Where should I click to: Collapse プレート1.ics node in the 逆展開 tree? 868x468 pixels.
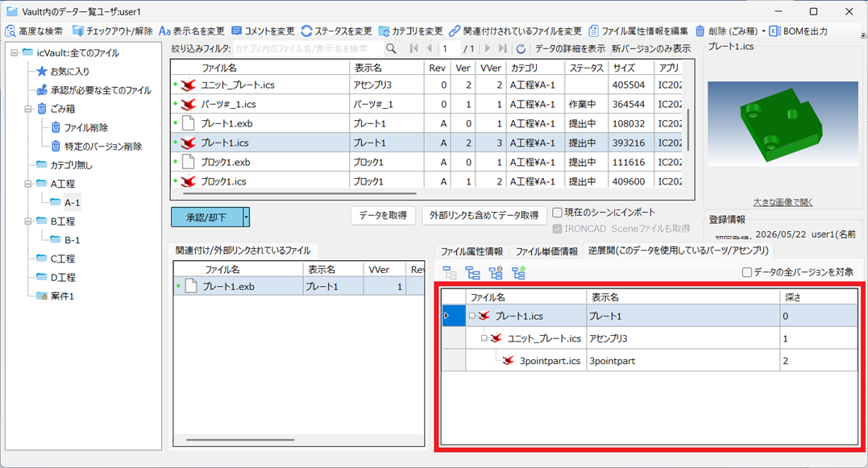[x=471, y=316]
